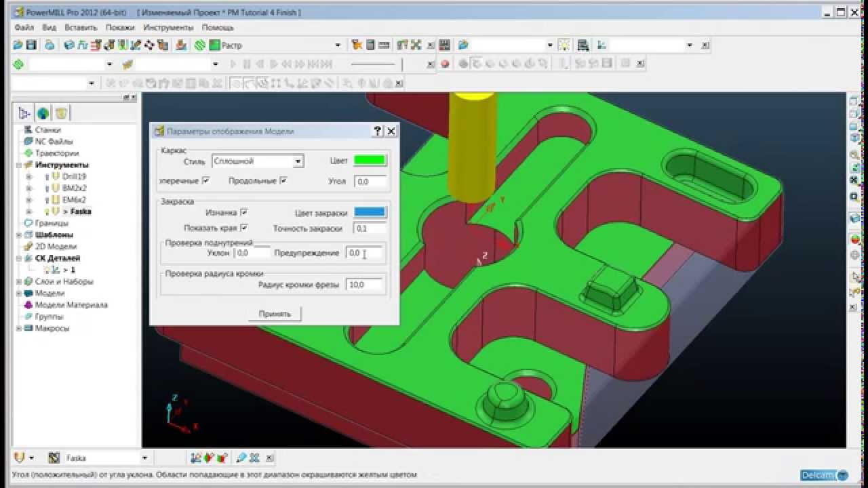Click the magnifier zoom icon on right toolbar
Image resolution: width=868 pixels, height=488 pixels.
point(855,155)
